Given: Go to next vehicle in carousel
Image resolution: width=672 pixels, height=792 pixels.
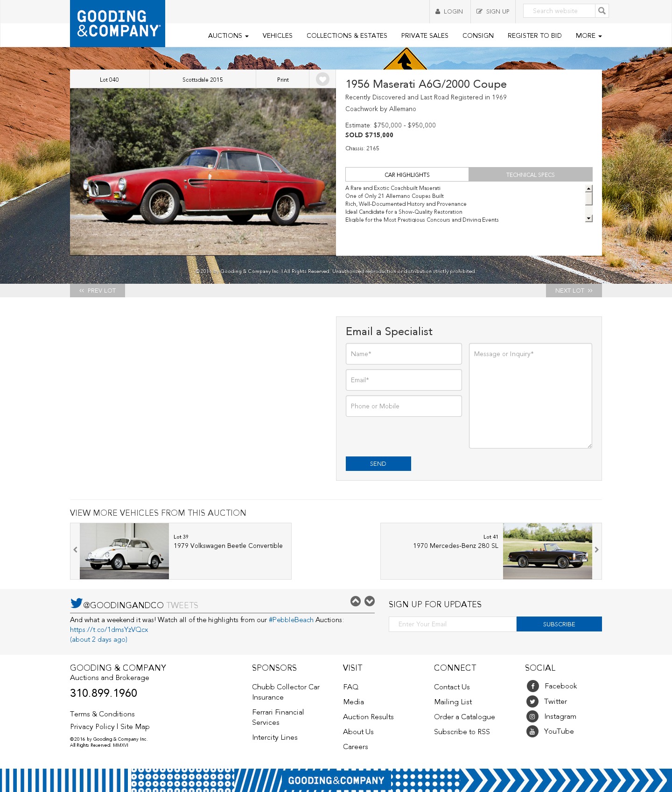Looking at the screenshot, I should [596, 550].
